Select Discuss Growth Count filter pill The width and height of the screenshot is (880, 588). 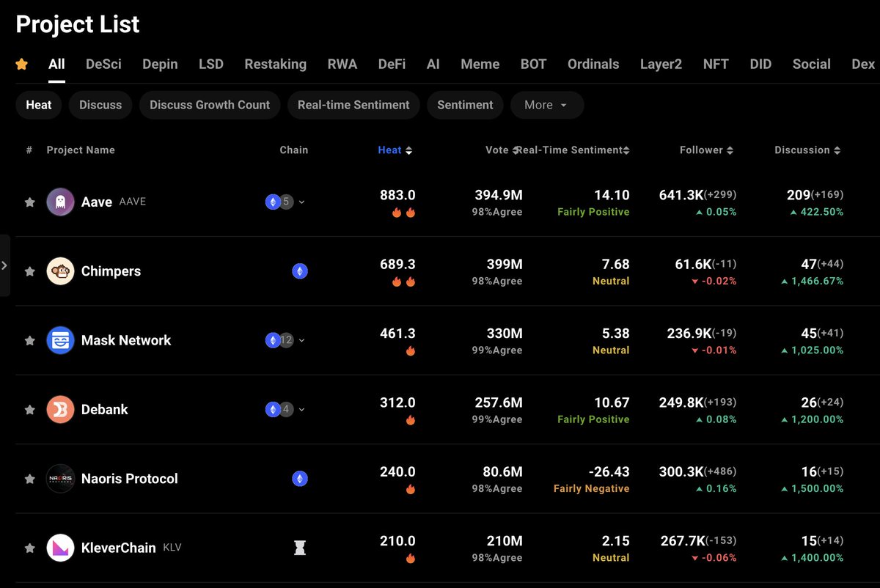pyautogui.click(x=210, y=105)
